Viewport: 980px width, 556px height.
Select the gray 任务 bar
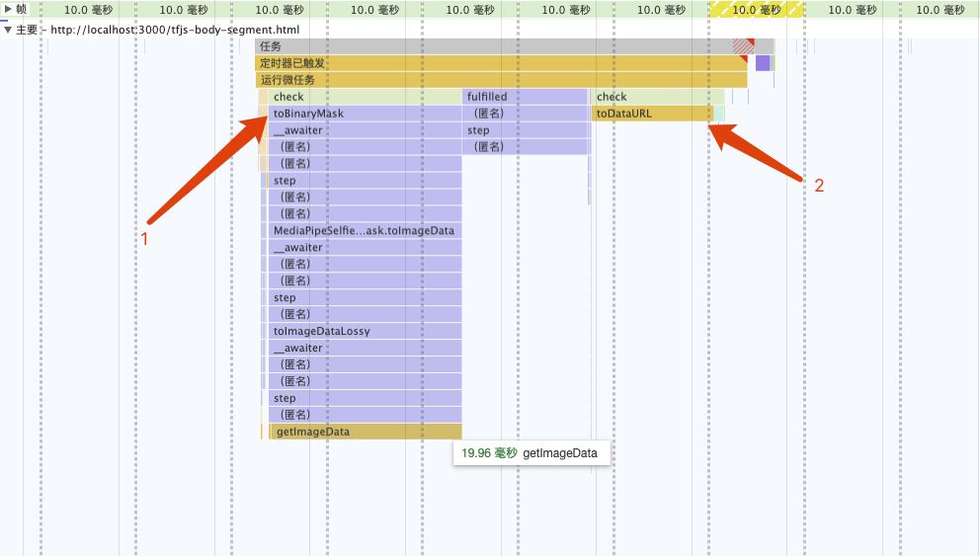[515, 46]
